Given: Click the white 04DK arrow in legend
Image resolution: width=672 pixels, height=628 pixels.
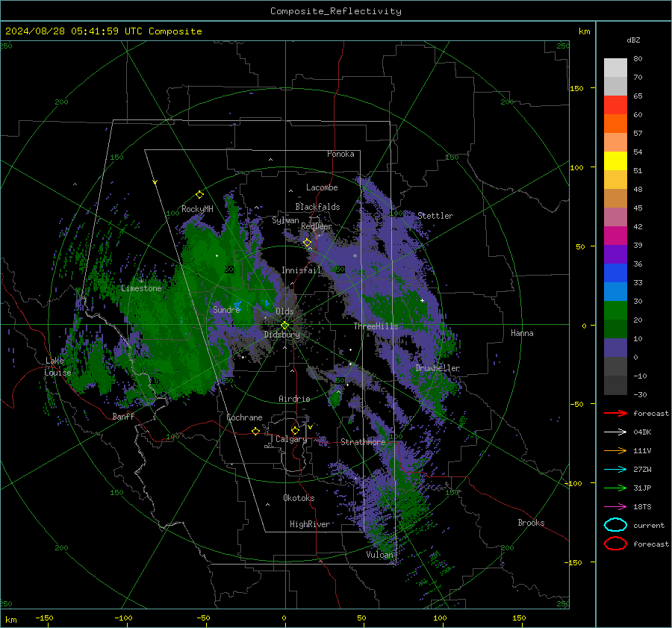Looking at the screenshot, I should (x=615, y=432).
